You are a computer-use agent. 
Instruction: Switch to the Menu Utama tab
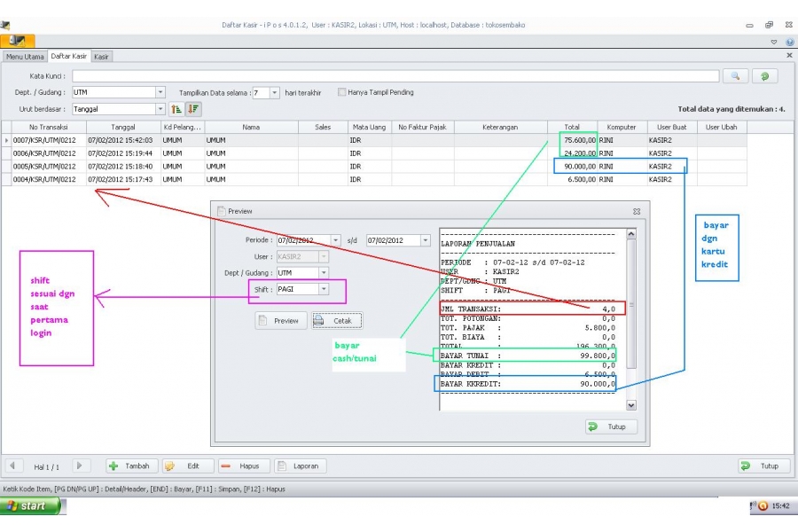point(25,57)
